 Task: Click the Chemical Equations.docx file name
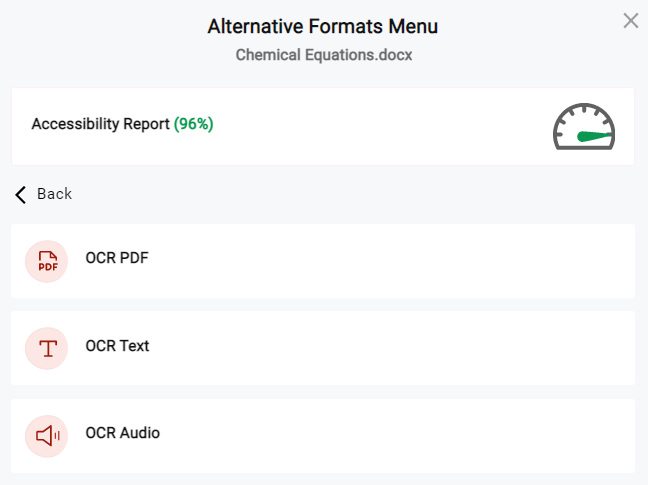[324, 55]
